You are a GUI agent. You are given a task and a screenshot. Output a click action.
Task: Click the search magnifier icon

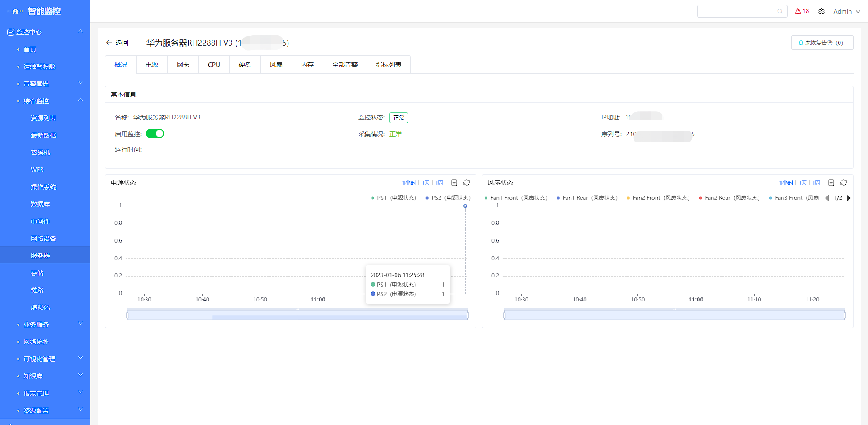(780, 11)
